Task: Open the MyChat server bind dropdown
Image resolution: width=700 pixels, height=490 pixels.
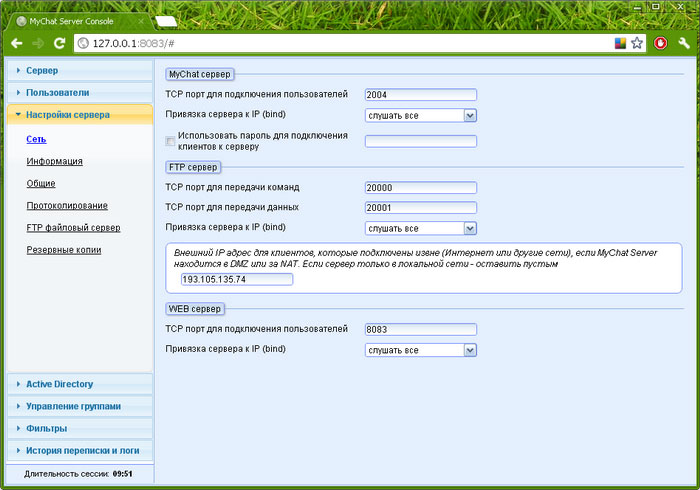Action: point(421,116)
